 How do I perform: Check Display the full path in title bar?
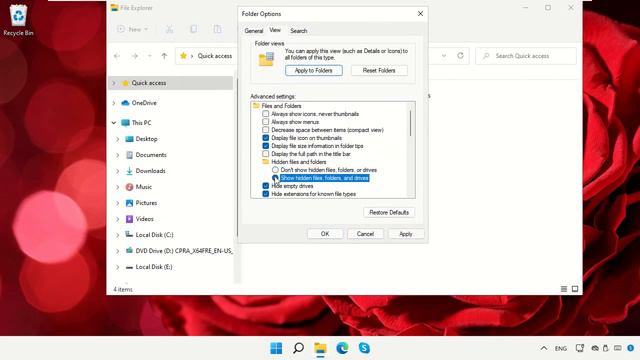(266, 154)
